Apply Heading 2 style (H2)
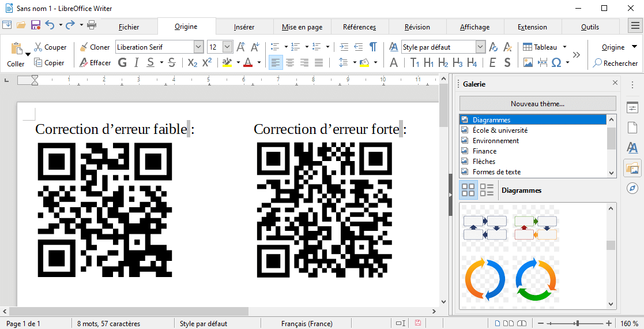Image resolution: width=644 pixels, height=329 pixels. (443, 62)
